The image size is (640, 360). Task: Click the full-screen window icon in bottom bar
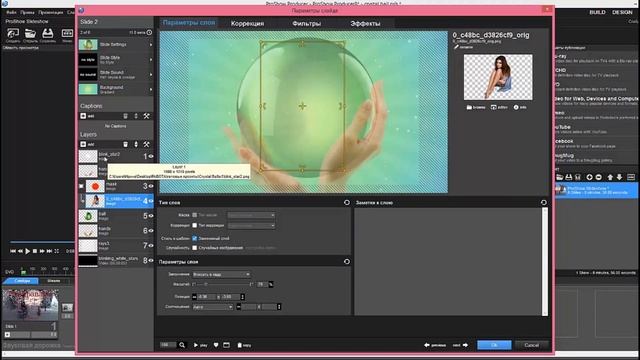click(x=227, y=345)
